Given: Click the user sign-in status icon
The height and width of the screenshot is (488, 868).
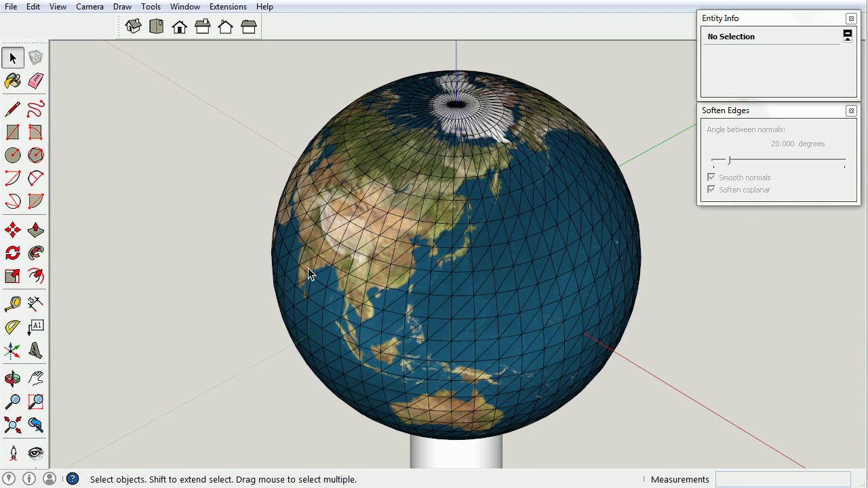Looking at the screenshot, I should tap(50, 479).
